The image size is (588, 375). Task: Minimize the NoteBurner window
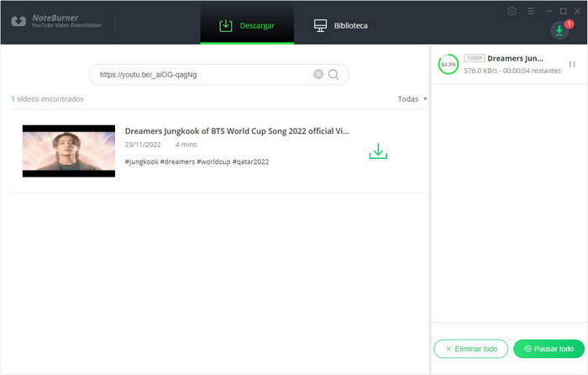pos(549,11)
